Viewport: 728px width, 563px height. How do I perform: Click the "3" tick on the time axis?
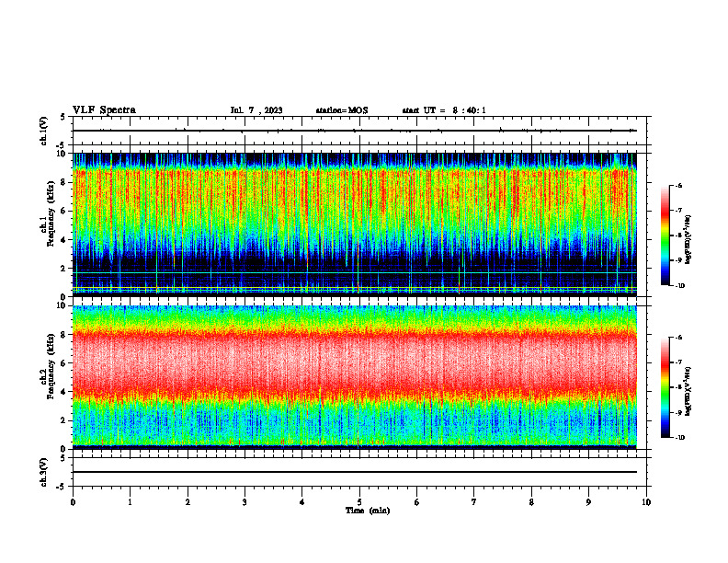click(x=245, y=502)
